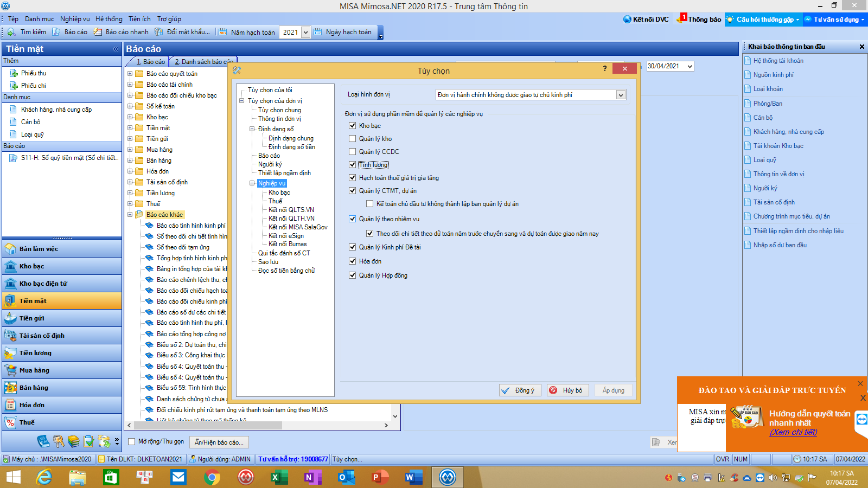Screen dimensions: 868x488
Task: Open Word from the Windows taskbar
Action: coord(414,477)
